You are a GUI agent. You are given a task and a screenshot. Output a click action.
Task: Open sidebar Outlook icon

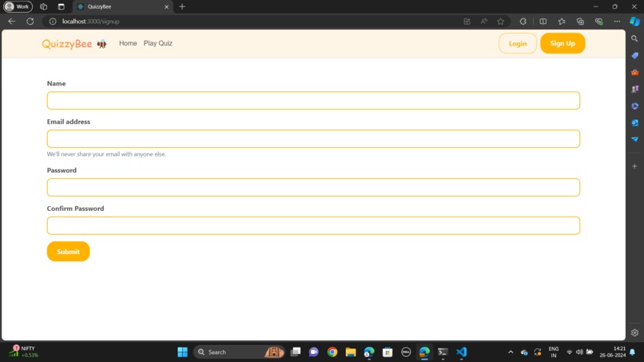point(634,122)
